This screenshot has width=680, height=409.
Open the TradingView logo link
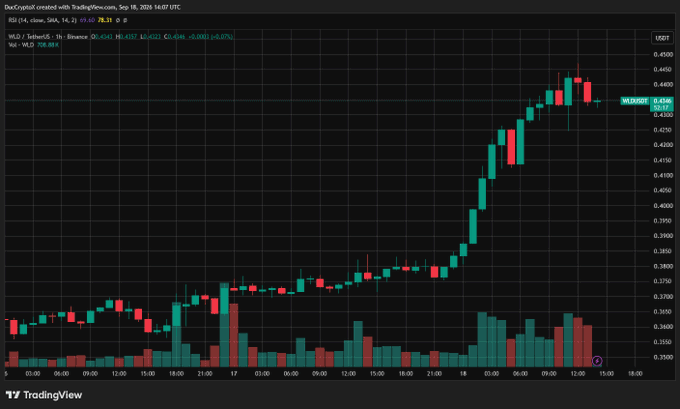pos(44,395)
